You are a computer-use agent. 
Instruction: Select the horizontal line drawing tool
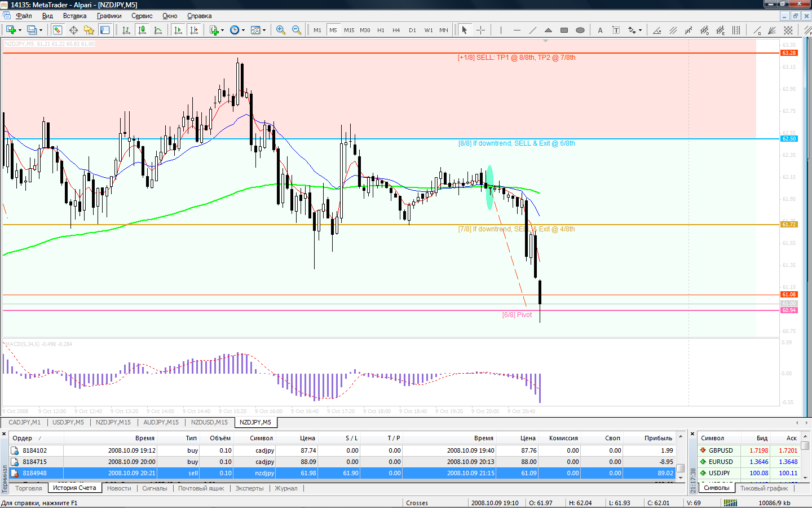(517, 30)
